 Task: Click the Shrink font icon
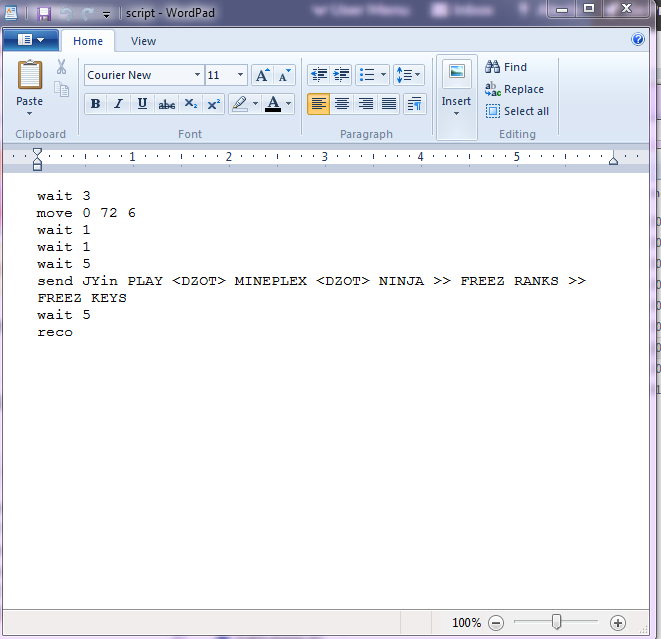coord(285,75)
